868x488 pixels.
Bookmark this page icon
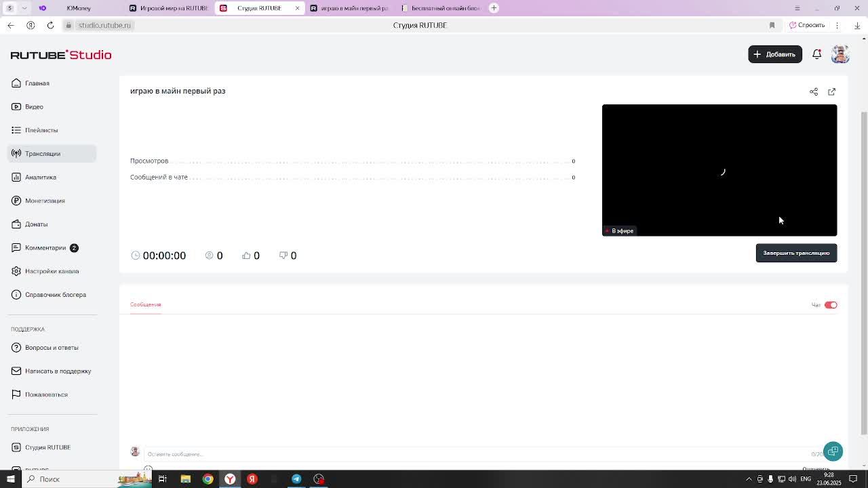tap(772, 25)
